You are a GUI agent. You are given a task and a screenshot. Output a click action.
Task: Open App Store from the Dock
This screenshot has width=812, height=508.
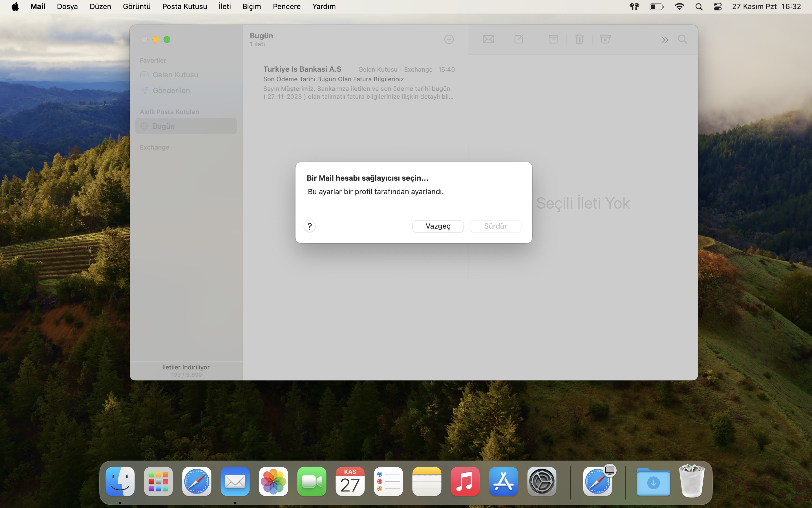(x=503, y=481)
